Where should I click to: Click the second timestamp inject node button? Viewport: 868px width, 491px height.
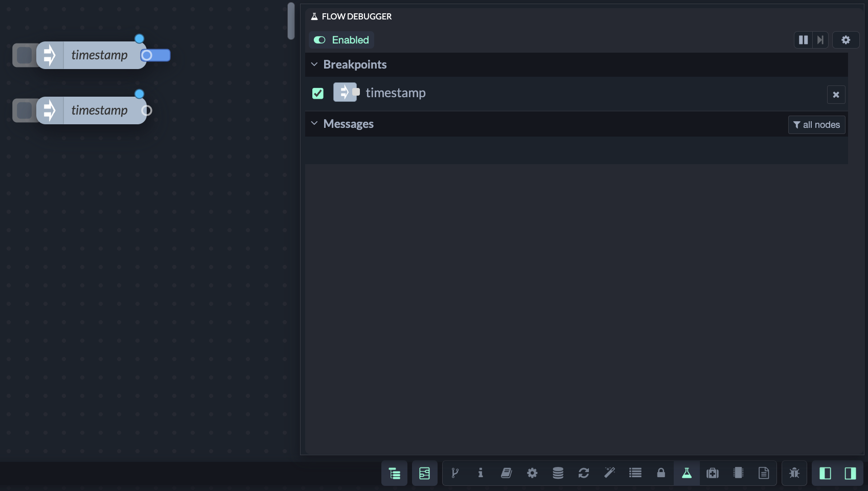(24, 110)
